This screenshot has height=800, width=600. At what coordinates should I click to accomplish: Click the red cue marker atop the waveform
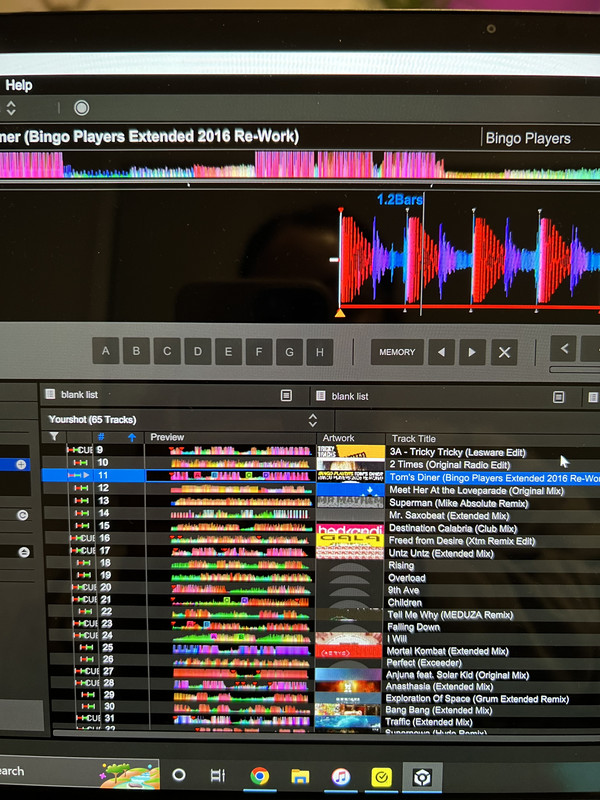tap(340, 210)
